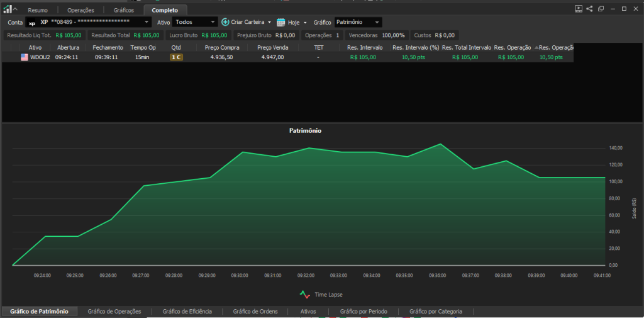The image size is (644, 318).
Task: Open the Ativos bottom tab
Action: pyautogui.click(x=308, y=312)
